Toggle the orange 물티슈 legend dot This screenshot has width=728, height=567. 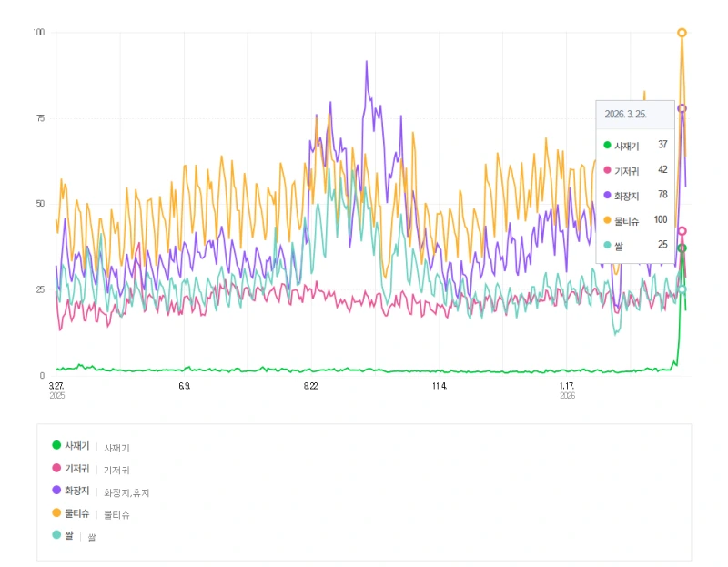[x=56, y=512]
